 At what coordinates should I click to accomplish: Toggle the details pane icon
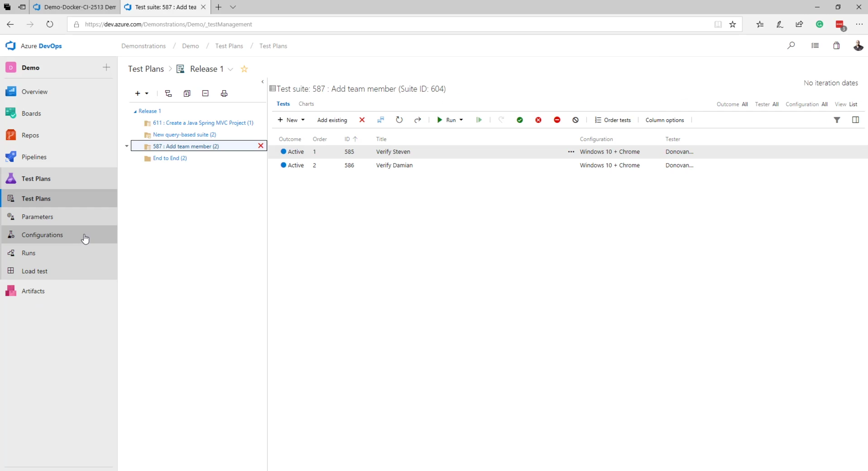pyautogui.click(x=856, y=120)
